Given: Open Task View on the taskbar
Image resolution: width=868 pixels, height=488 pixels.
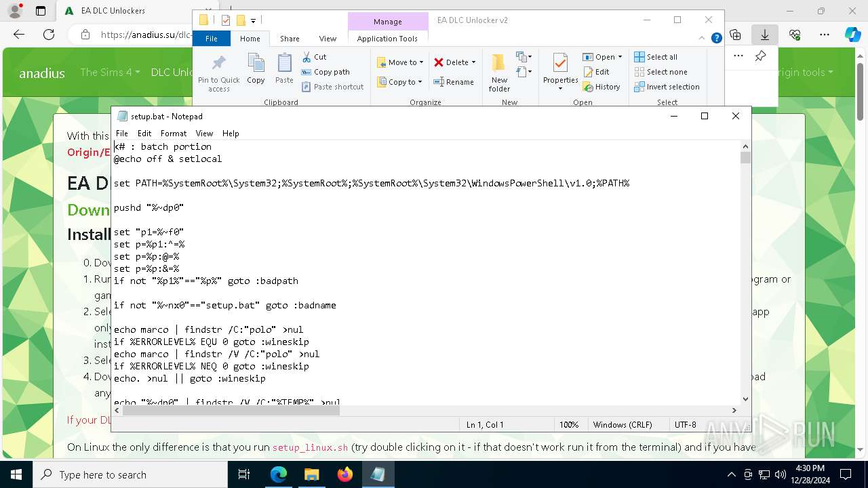Looking at the screenshot, I should [245, 474].
